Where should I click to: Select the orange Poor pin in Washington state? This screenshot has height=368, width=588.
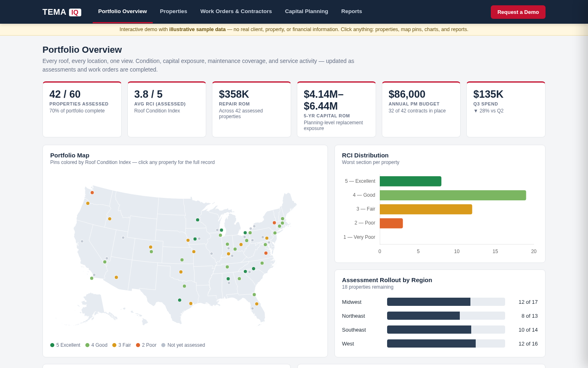pyautogui.click(x=92, y=193)
